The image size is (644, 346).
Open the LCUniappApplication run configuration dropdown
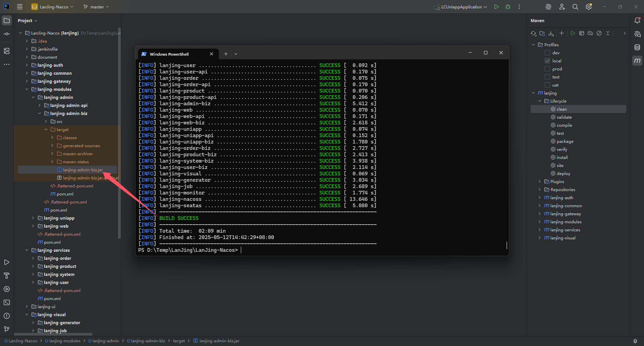pyautogui.click(x=460, y=7)
